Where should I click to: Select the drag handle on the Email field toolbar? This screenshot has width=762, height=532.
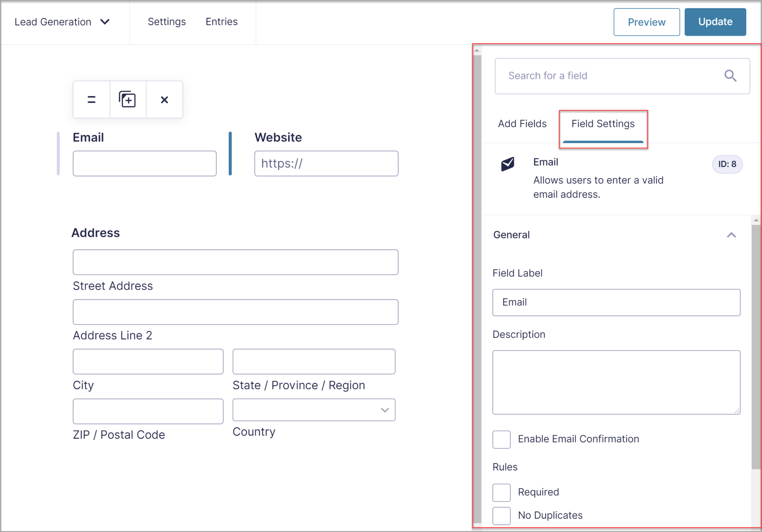pos(91,99)
